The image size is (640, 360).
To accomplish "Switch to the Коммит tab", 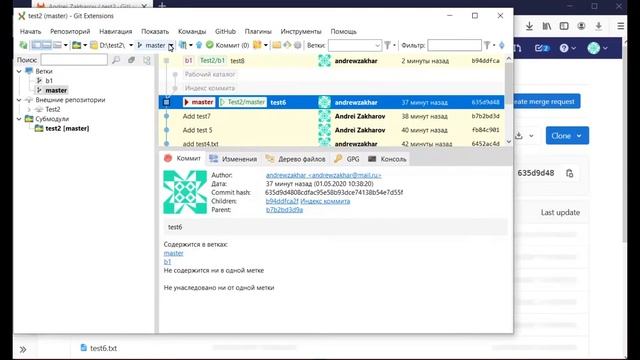I will coord(182,158).
